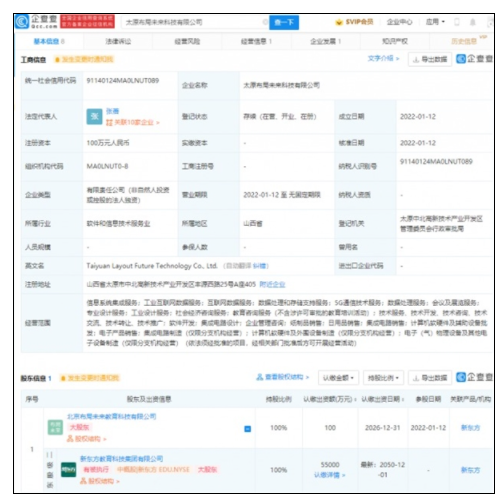The image size is (503, 502).
Task: Click 纠错 link beside English name
Action: (259, 266)
